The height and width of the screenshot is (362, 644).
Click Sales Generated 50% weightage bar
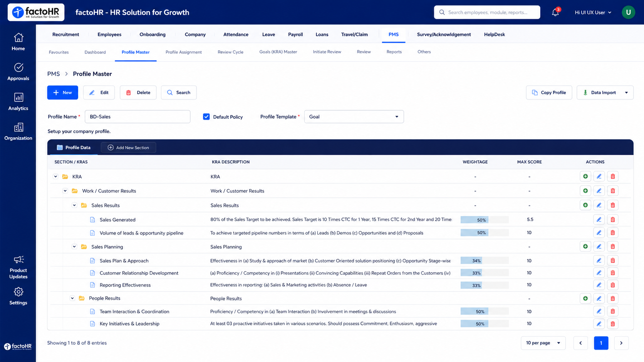tap(485, 220)
